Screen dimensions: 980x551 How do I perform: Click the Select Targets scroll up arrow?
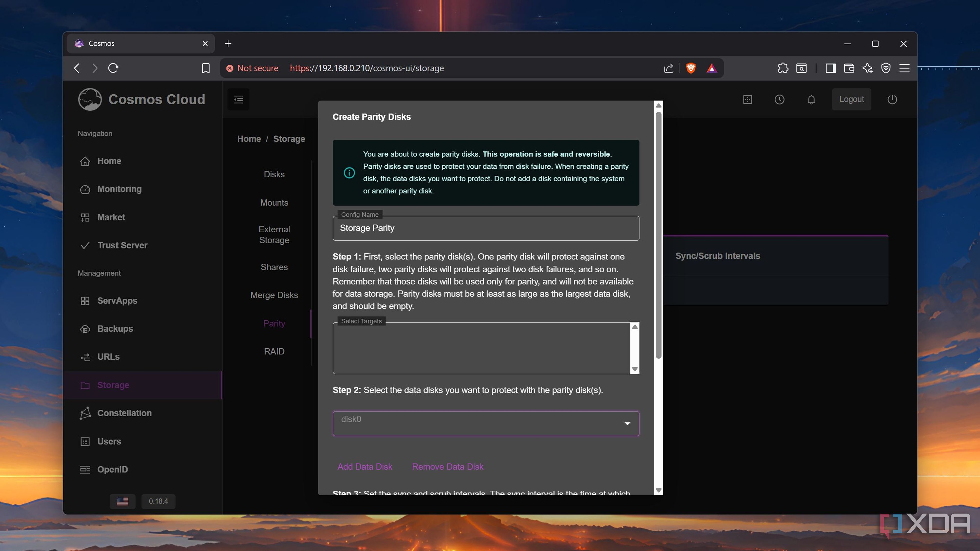634,327
